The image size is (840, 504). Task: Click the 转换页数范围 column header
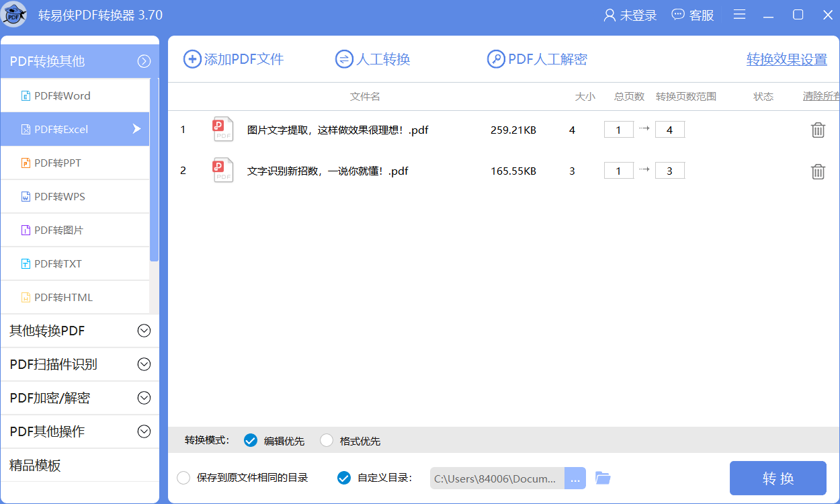[686, 97]
